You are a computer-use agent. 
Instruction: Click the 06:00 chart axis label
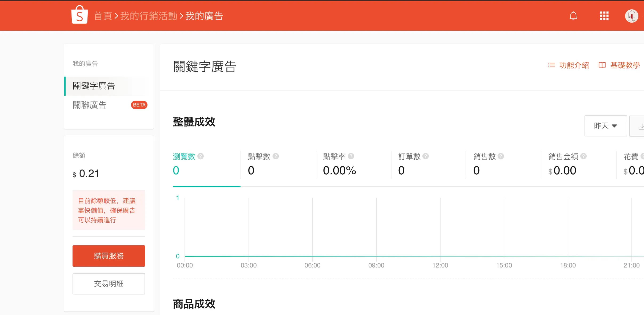[313, 265]
